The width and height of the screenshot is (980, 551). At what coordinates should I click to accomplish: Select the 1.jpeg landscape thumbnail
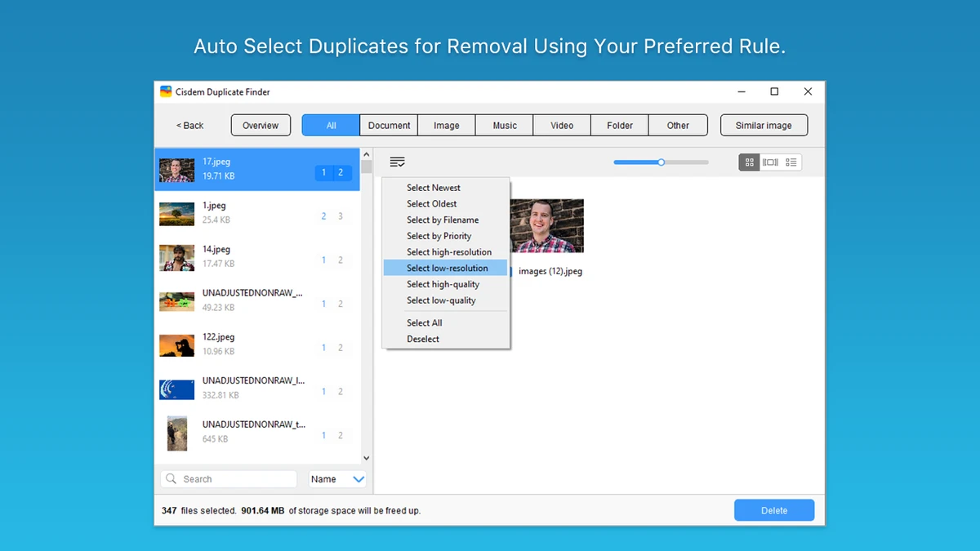[177, 214]
